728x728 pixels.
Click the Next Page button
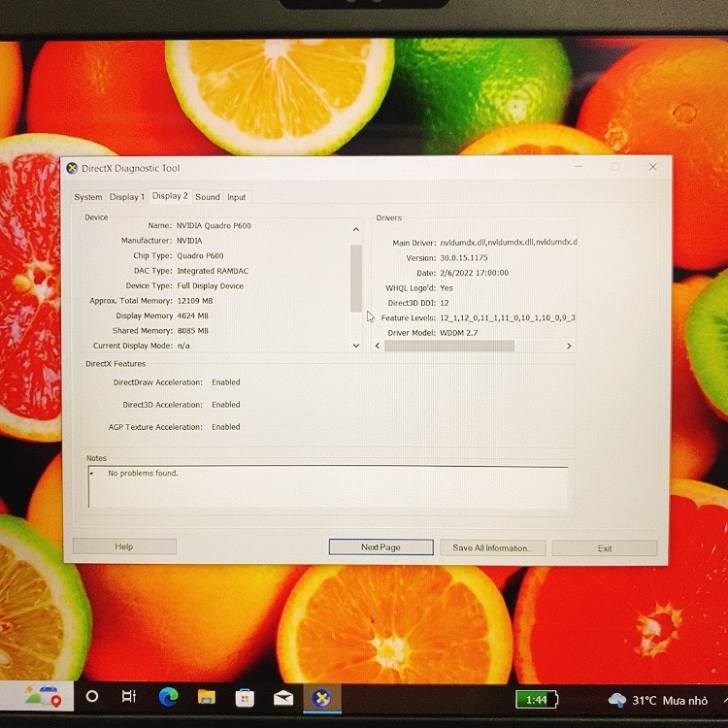coord(381,547)
